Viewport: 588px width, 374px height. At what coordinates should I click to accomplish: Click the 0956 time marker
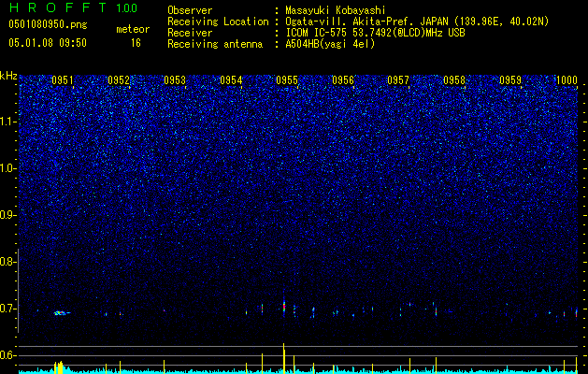click(343, 80)
